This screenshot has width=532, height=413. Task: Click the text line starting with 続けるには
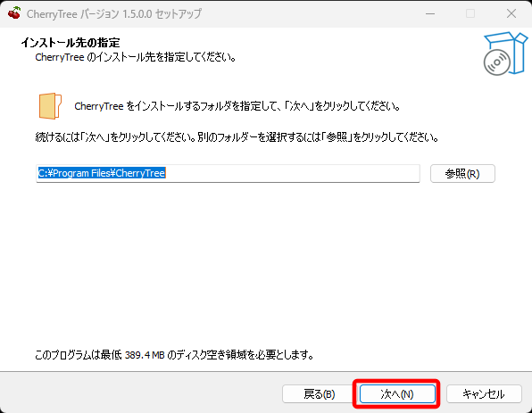(x=237, y=137)
